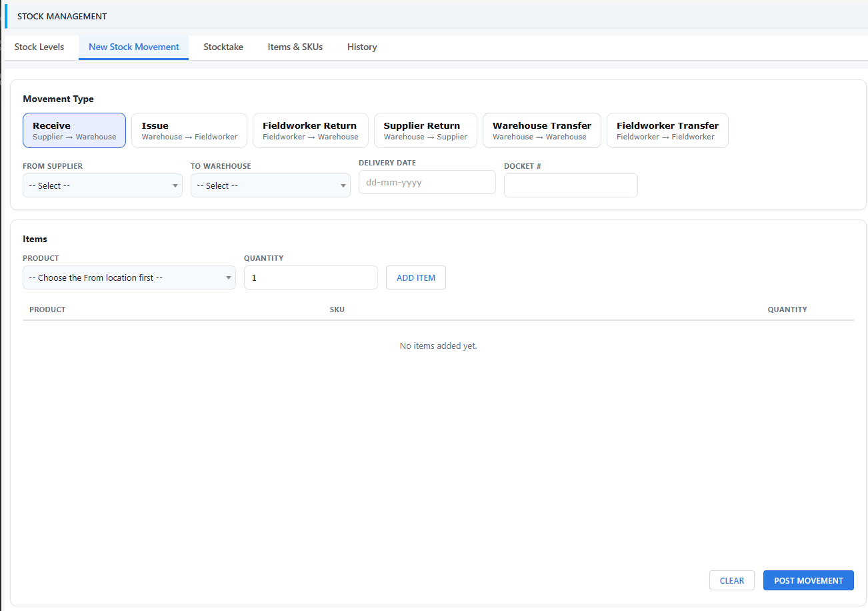Open the Stock Levels tab
The image size is (868, 611).
(39, 47)
